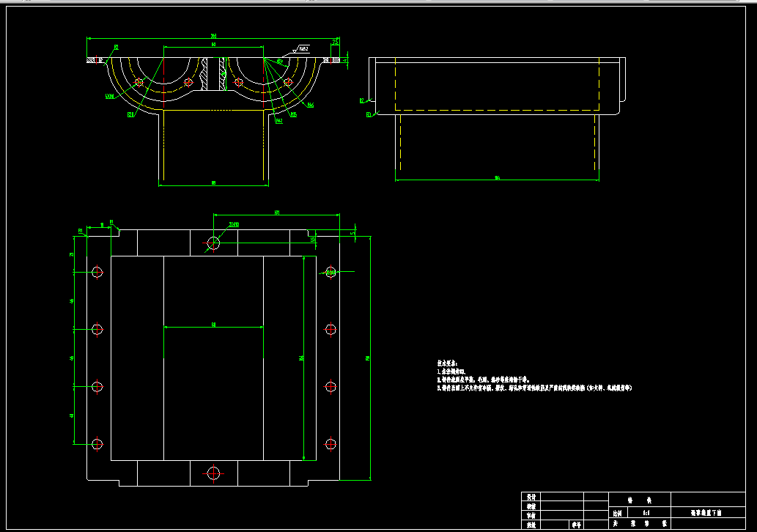
Task: Select the bottom center bolt hole in plan view
Action: pos(213,473)
